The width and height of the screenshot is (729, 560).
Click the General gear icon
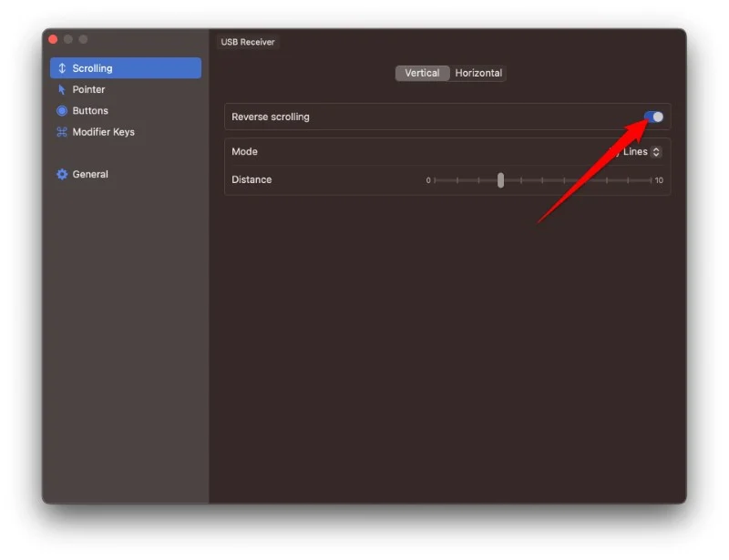pyautogui.click(x=62, y=174)
